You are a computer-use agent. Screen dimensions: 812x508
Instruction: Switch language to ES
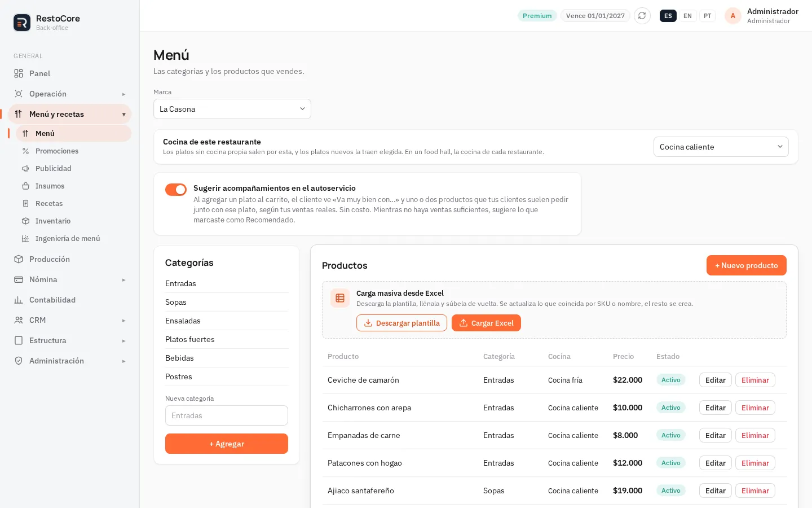point(668,16)
